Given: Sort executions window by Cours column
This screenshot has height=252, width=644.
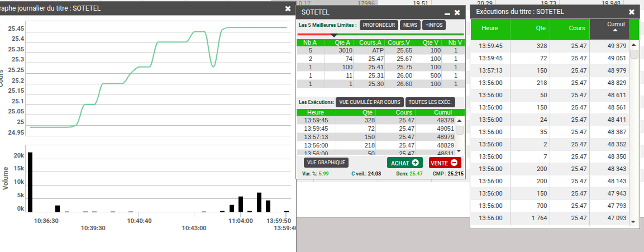Looking at the screenshot, I should 570,28.
